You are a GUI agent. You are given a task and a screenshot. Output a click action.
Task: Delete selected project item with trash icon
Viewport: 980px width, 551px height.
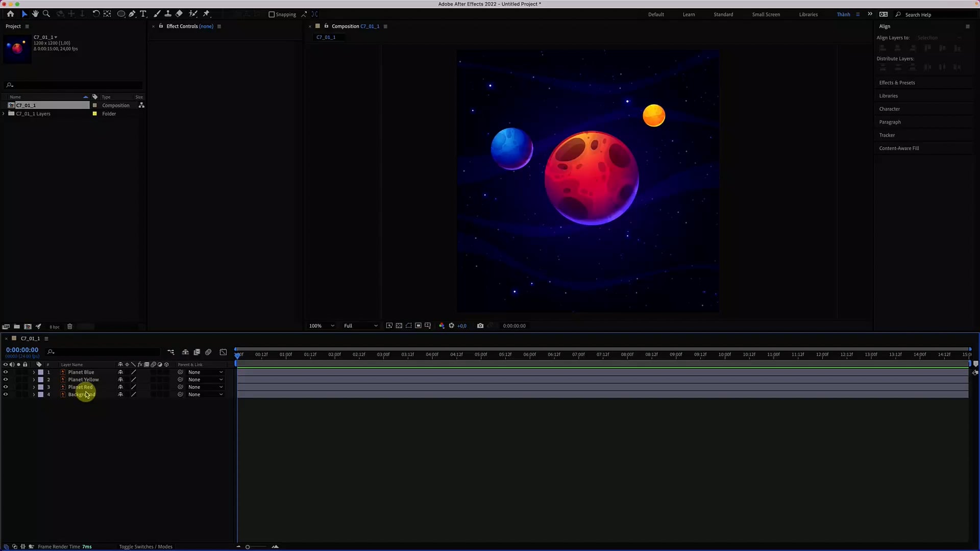tap(70, 327)
